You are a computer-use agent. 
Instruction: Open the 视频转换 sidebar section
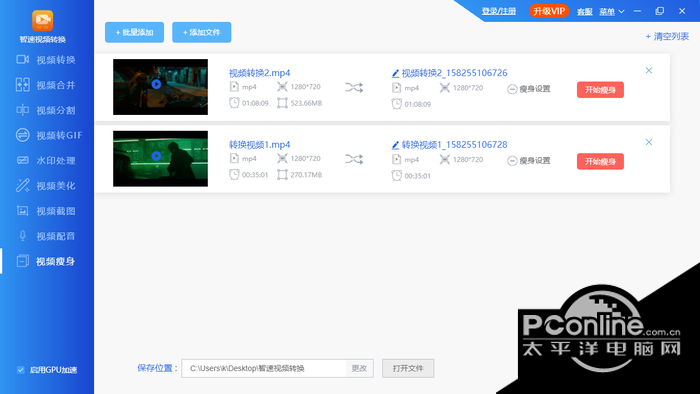46,60
